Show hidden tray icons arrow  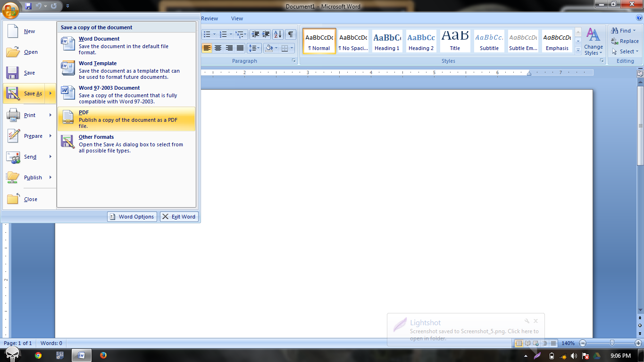click(526, 356)
